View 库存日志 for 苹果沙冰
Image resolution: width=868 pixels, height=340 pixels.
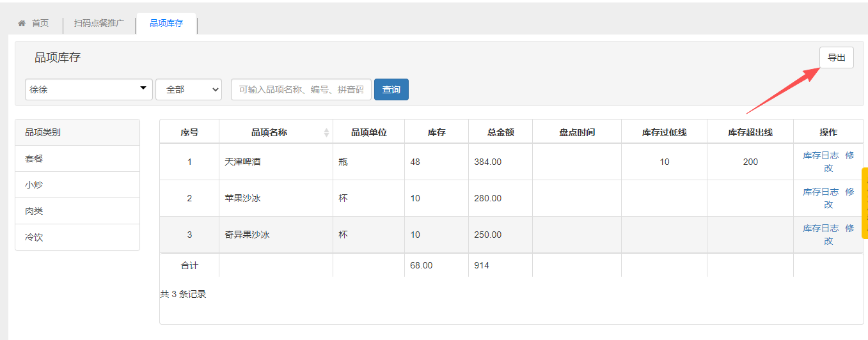[821, 192]
